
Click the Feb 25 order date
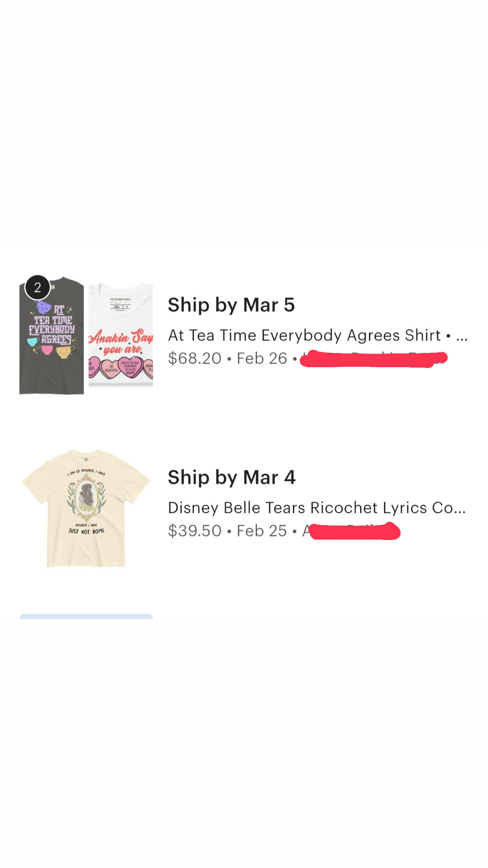point(262,531)
